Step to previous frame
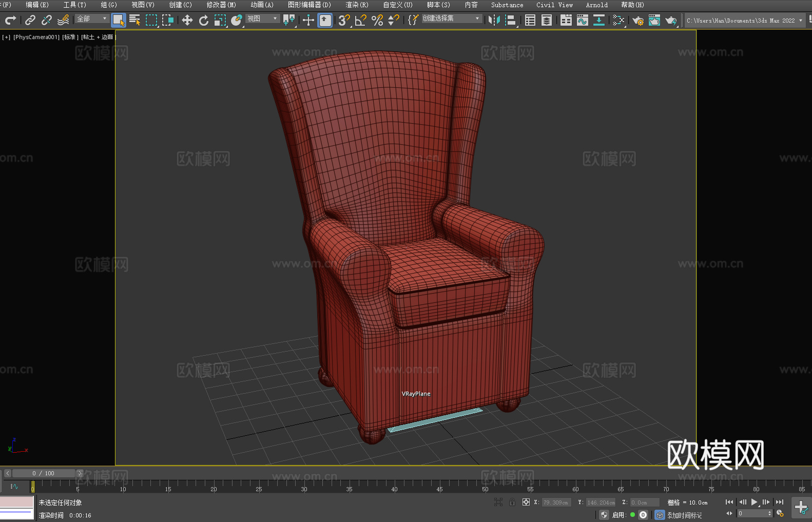812x522 pixels. [x=742, y=502]
